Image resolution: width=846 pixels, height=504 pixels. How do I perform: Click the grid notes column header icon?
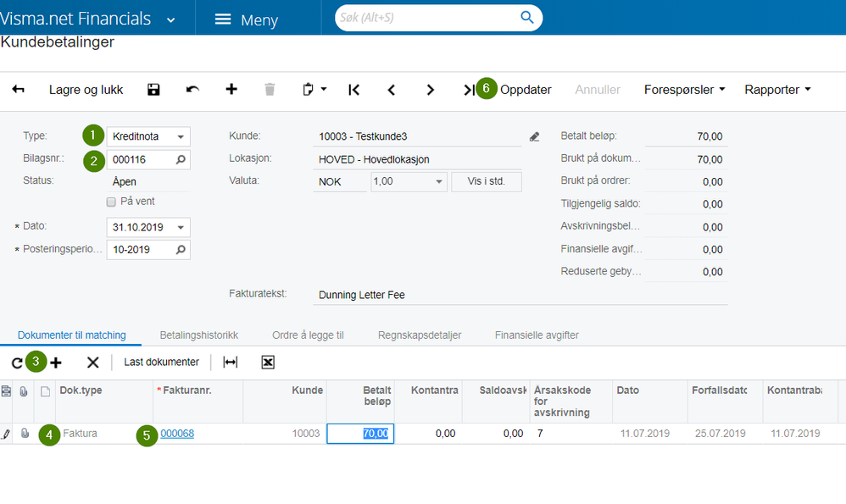pyautogui.click(x=6, y=391)
